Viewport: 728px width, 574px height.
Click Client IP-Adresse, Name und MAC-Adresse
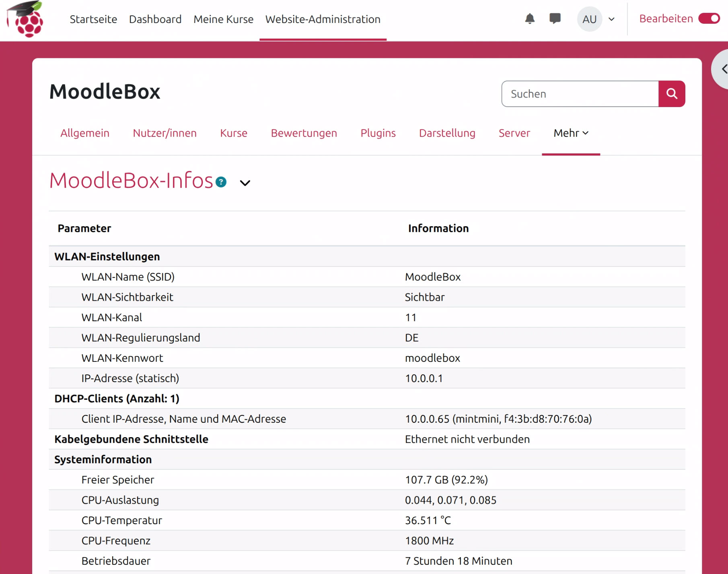point(184,419)
